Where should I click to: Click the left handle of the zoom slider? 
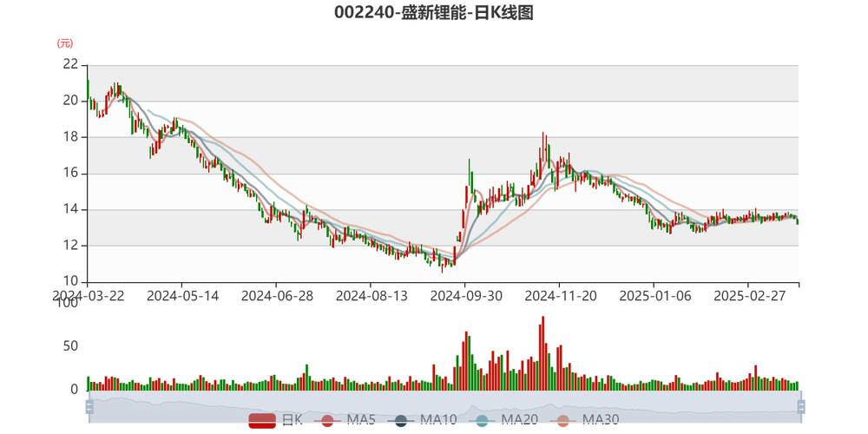click(x=87, y=406)
